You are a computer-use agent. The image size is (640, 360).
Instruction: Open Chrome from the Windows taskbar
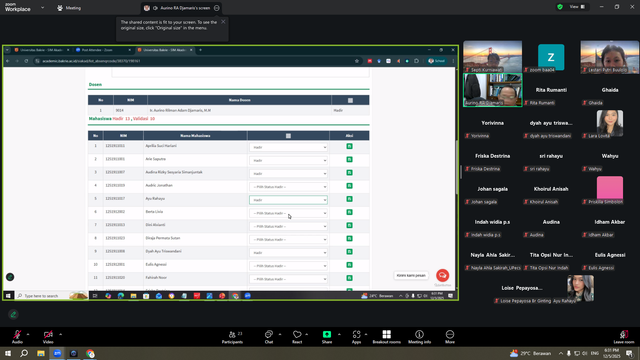click(x=90, y=353)
